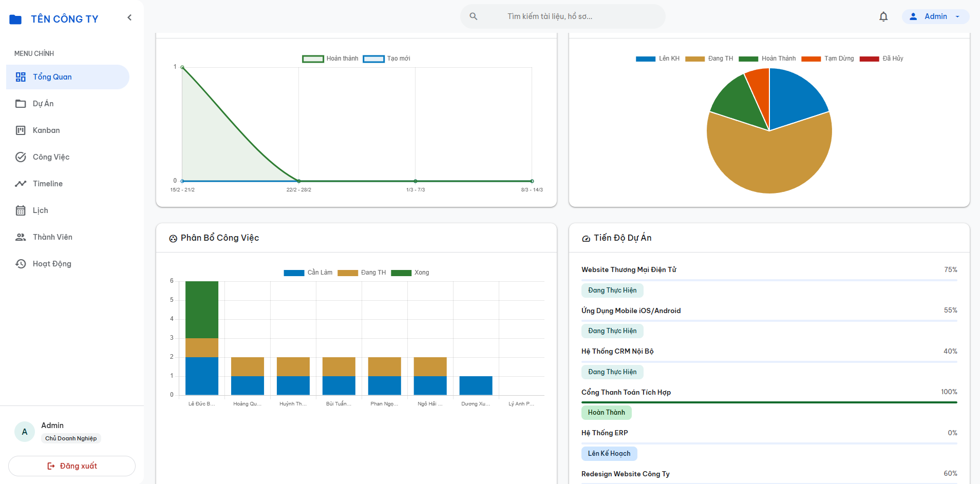Toggle Tạo mới series in line chart legend
This screenshot has width=980, height=484.
click(386, 59)
